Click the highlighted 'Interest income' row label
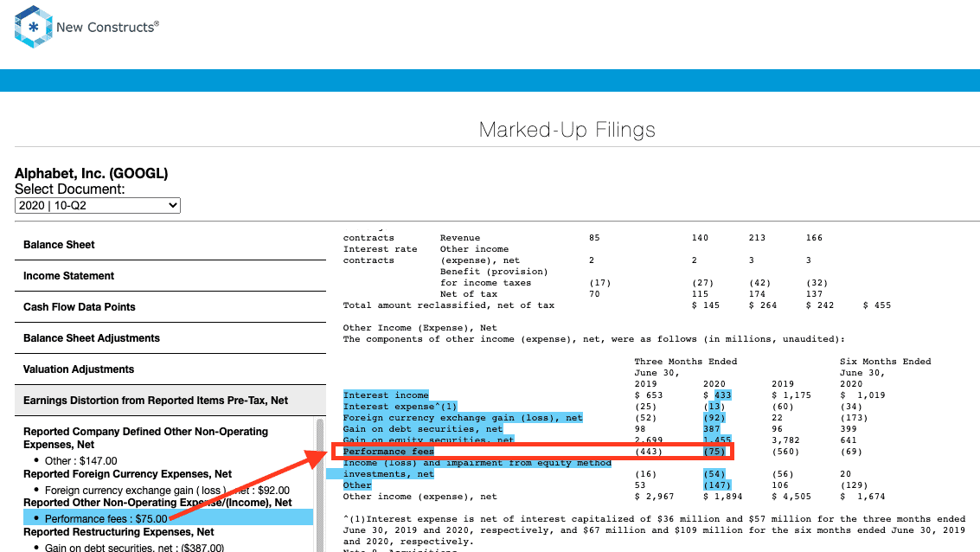The width and height of the screenshot is (980, 552). click(386, 395)
